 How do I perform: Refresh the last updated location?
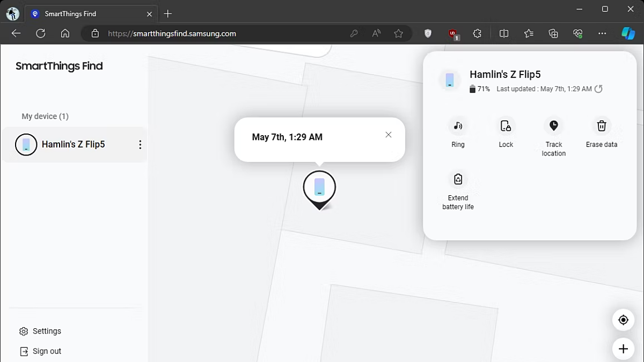click(599, 89)
